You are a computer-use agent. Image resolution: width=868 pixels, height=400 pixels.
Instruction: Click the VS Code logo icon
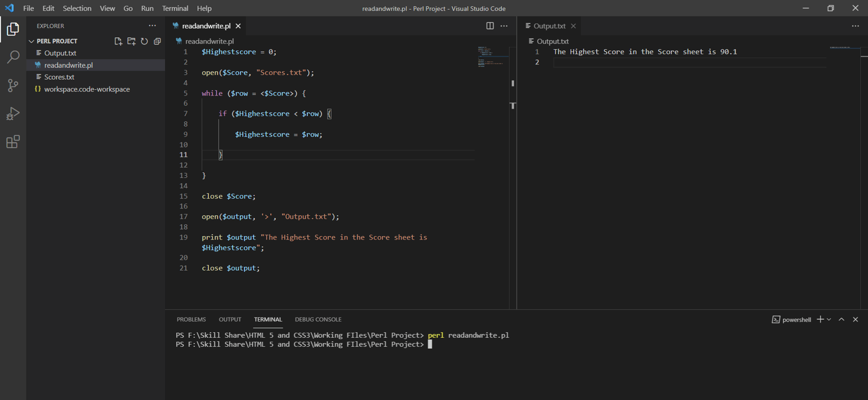pyautogui.click(x=9, y=8)
